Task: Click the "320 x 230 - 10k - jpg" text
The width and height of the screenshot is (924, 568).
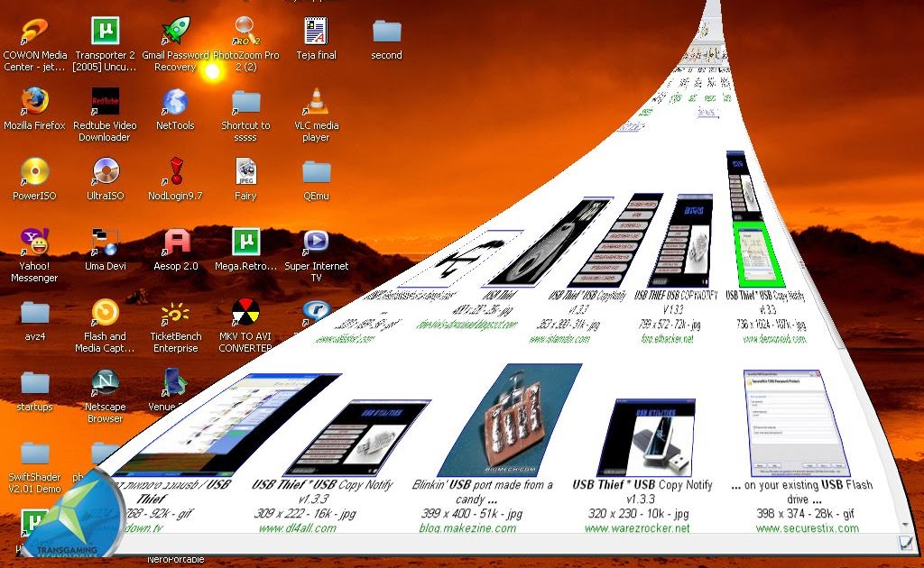Action: (x=640, y=513)
